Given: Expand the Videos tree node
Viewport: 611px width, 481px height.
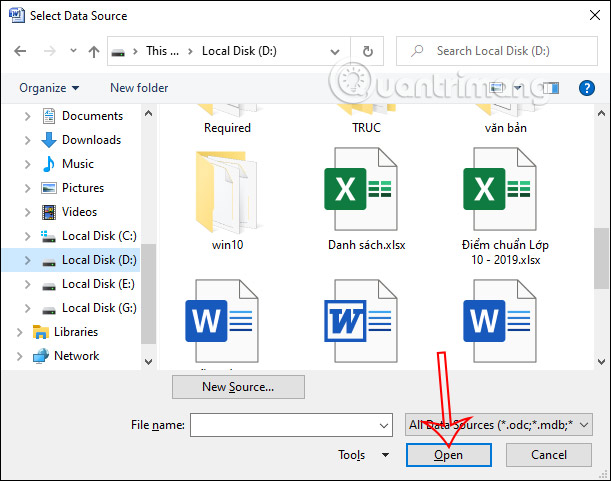Looking at the screenshot, I should click(27, 212).
